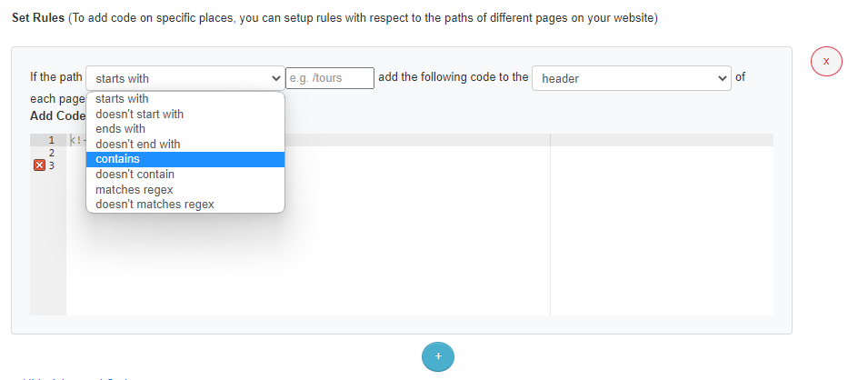Pick the 'matches regex' option
The height and width of the screenshot is (380, 868).
(x=134, y=189)
